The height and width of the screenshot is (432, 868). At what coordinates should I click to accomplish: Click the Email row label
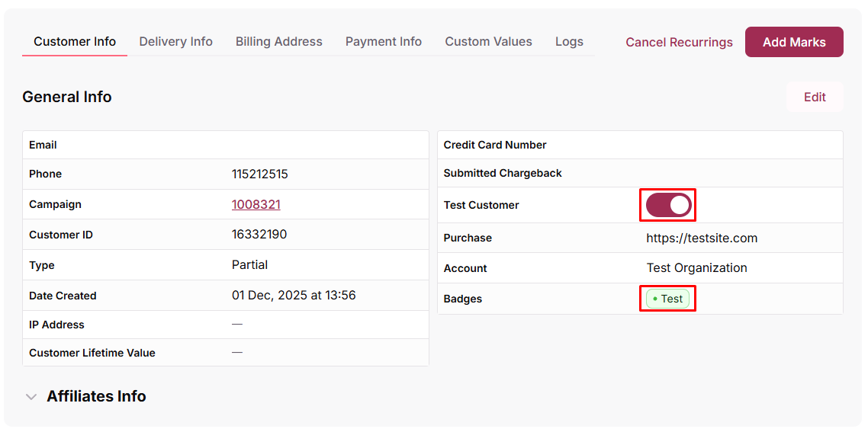tap(43, 146)
